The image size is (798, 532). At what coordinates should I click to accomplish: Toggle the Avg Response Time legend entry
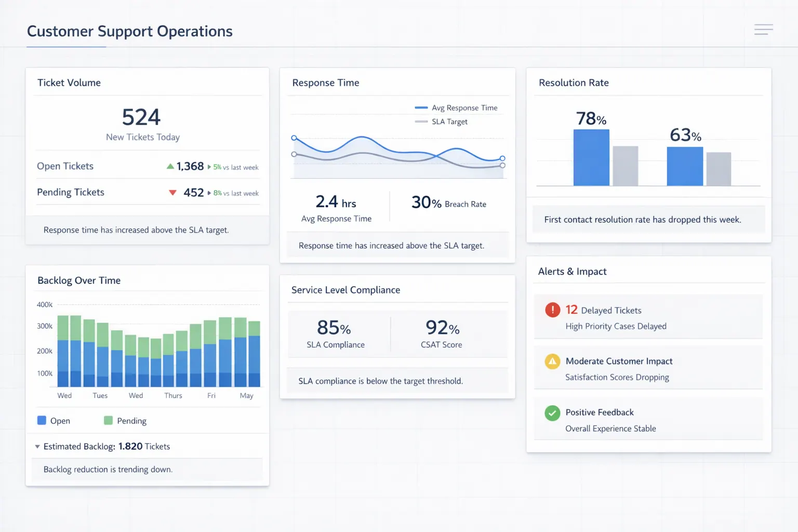coord(457,108)
